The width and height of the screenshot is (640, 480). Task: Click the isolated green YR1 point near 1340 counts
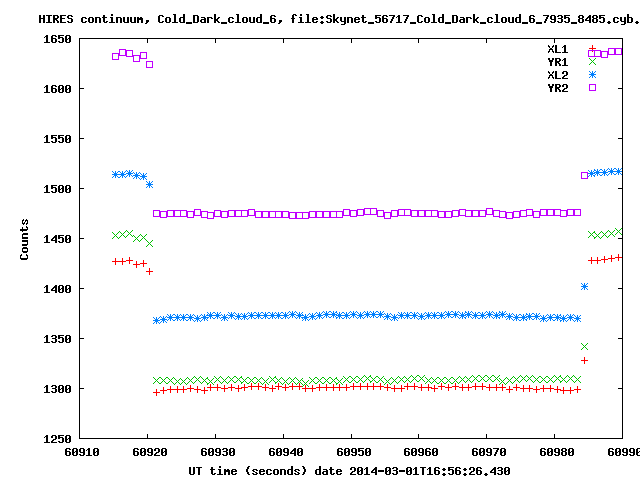(x=584, y=347)
